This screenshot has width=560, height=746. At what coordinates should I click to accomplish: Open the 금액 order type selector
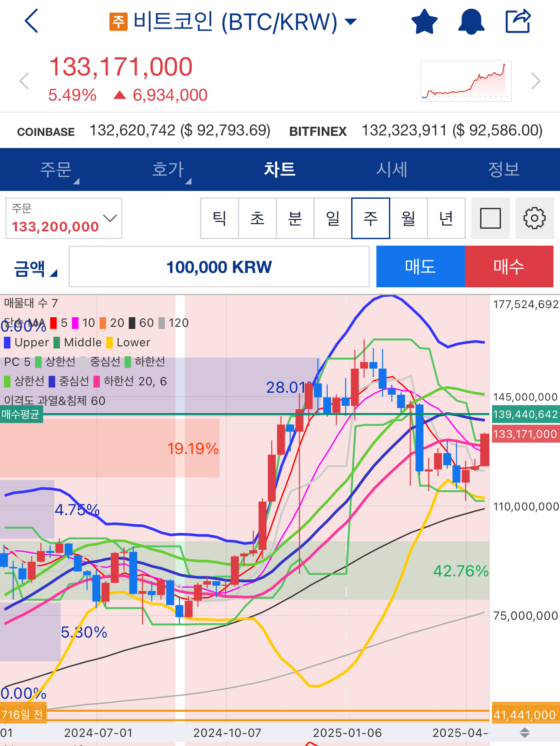tap(35, 268)
